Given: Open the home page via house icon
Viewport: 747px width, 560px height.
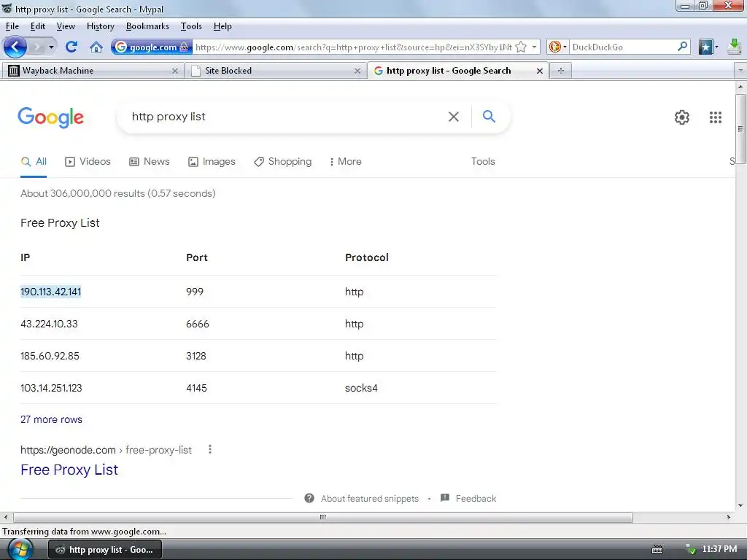Looking at the screenshot, I should click(96, 47).
